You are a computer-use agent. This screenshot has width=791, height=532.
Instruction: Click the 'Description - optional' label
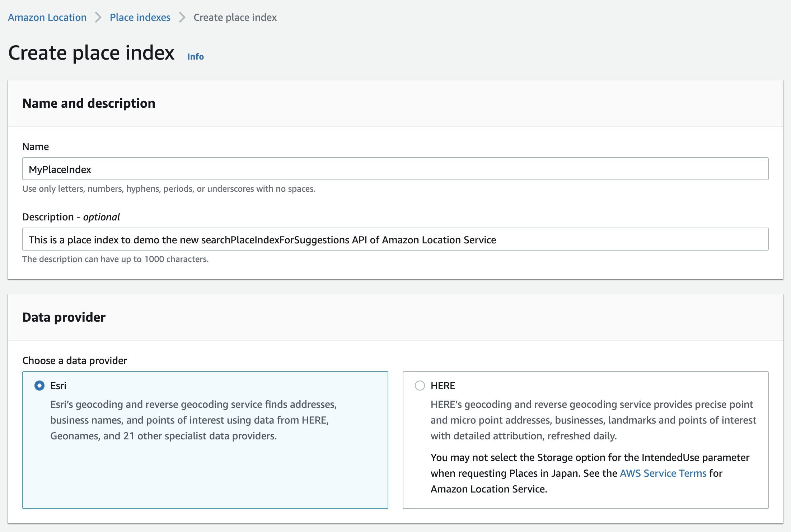(x=71, y=217)
